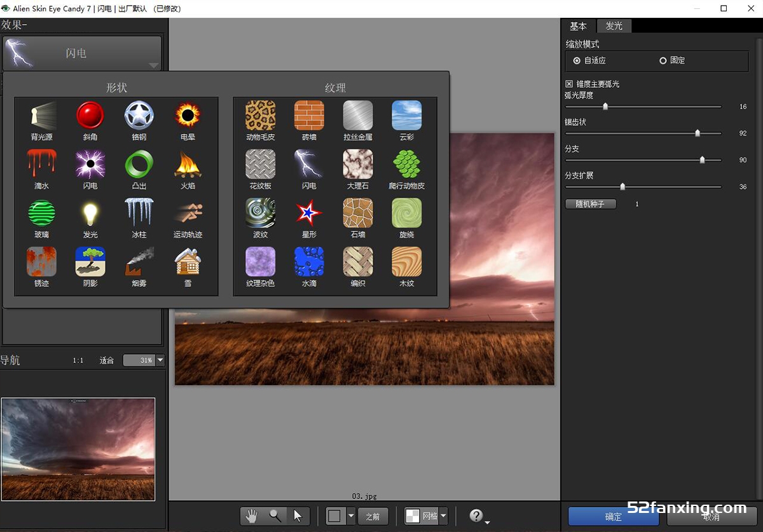763x532 pixels.
Task: Expand the 网格 grid options dropdown arrow
Action: pyautogui.click(x=444, y=516)
